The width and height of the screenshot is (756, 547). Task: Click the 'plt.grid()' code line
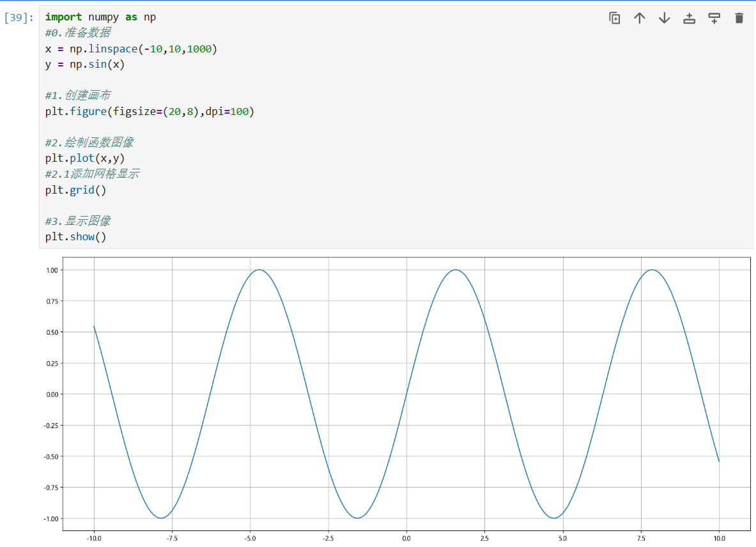pos(75,190)
